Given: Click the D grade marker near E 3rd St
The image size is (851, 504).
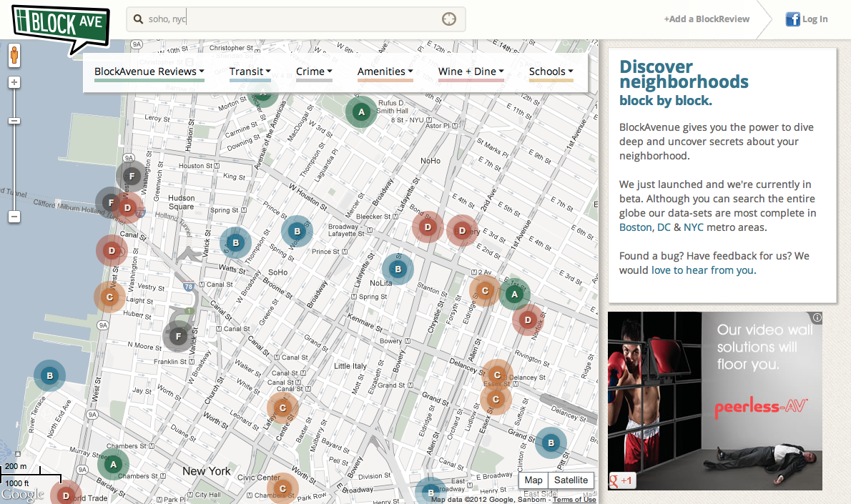Looking at the screenshot, I should (462, 231).
